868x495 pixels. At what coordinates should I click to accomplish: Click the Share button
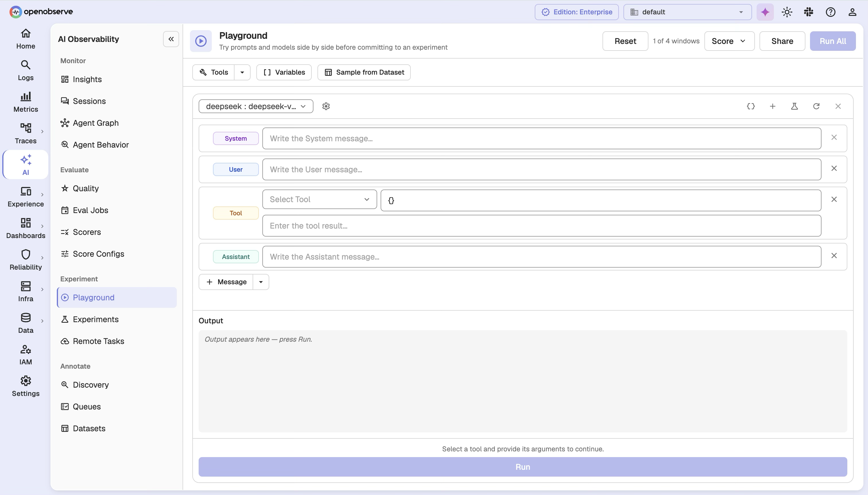tap(782, 41)
